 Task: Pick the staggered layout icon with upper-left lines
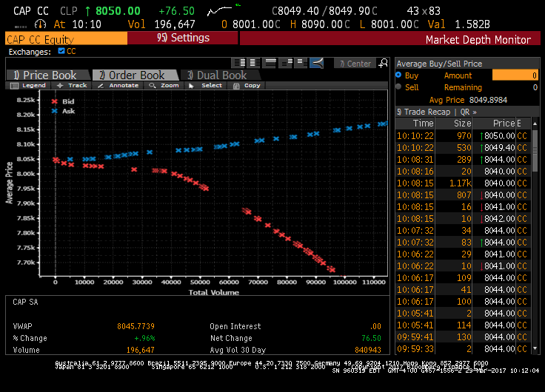click(x=301, y=63)
